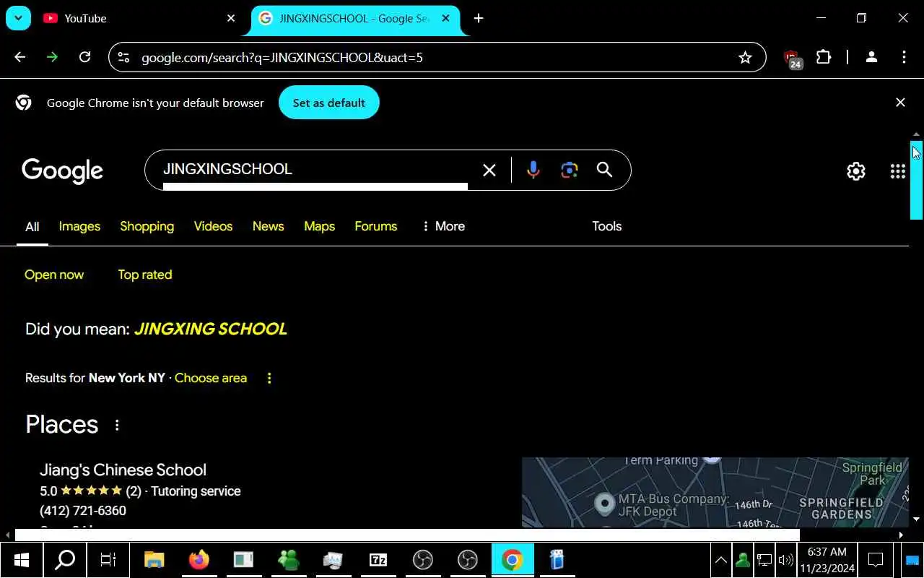Set Chrome as default browser

click(329, 103)
